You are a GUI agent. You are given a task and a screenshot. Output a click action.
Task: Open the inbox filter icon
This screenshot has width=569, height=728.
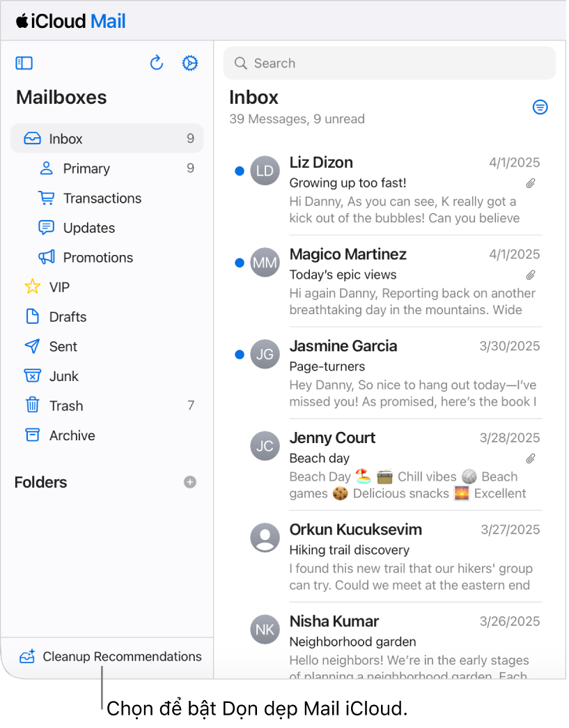point(540,107)
